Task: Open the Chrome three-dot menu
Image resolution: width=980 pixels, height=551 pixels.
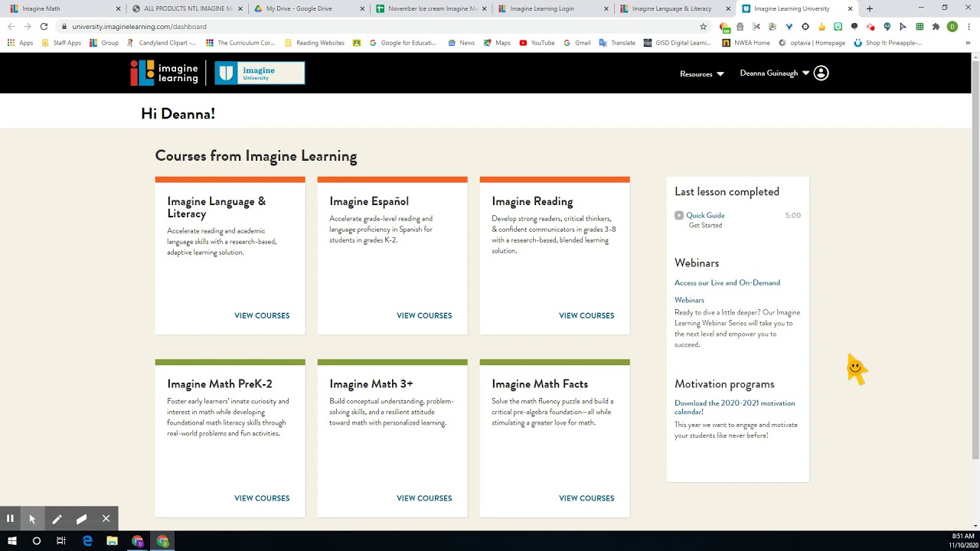Action: [968, 27]
